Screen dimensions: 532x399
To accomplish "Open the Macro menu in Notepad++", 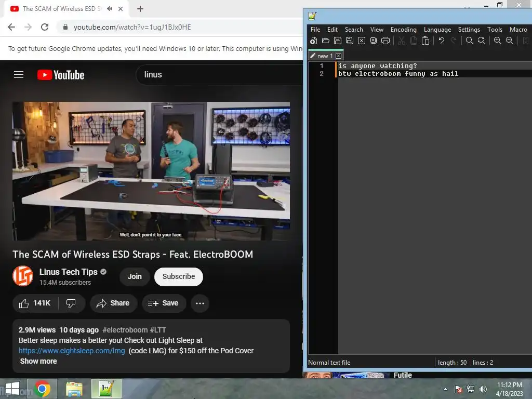I will [x=518, y=30].
